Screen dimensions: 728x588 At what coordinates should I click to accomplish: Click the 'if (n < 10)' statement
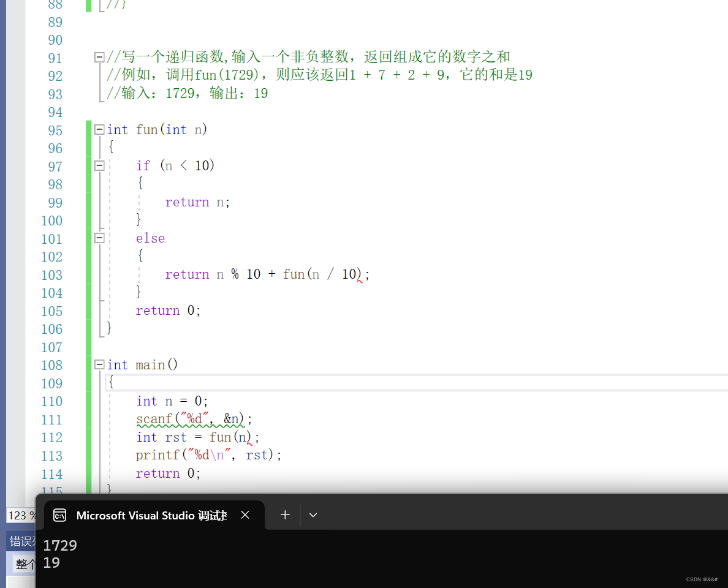coord(175,165)
